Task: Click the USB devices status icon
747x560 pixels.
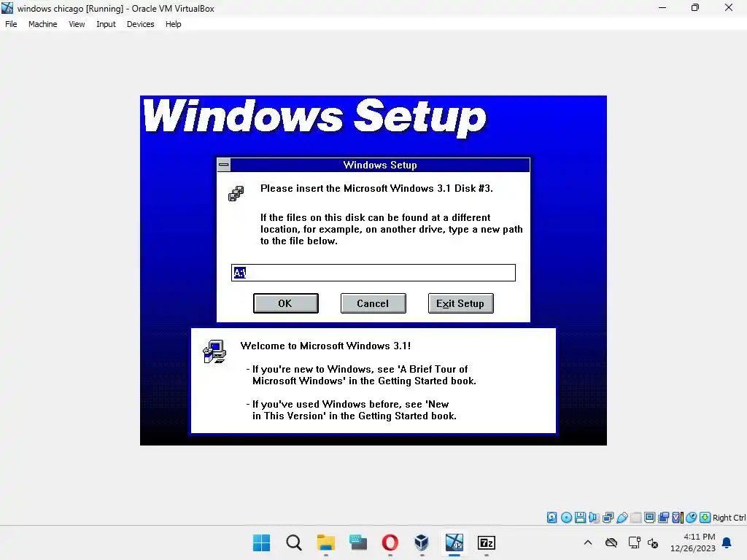Action: coord(622,517)
